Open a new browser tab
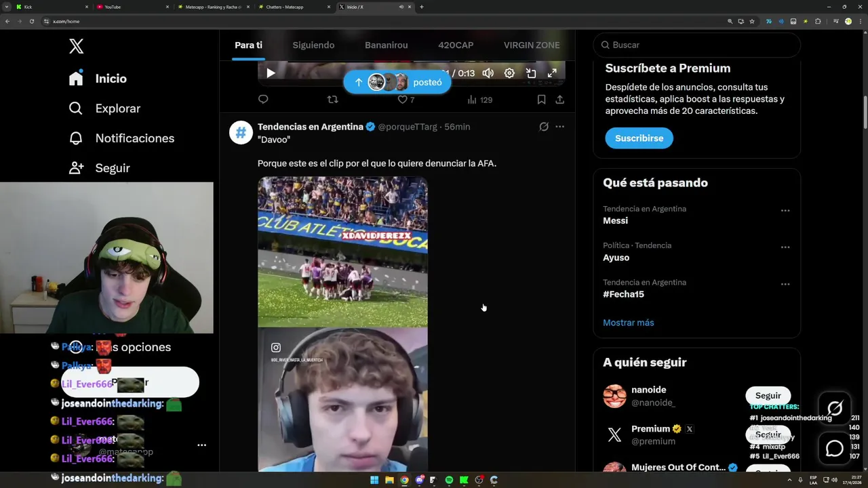The width and height of the screenshot is (868, 488). (422, 7)
